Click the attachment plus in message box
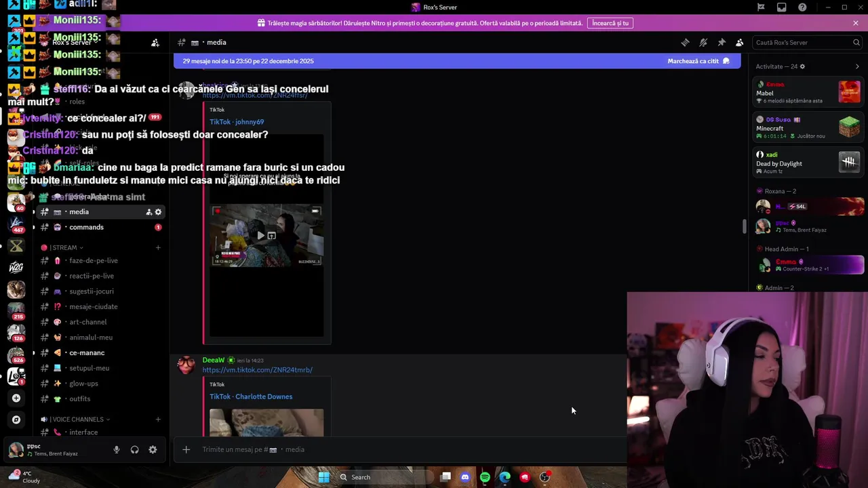The image size is (868, 488). click(186, 449)
